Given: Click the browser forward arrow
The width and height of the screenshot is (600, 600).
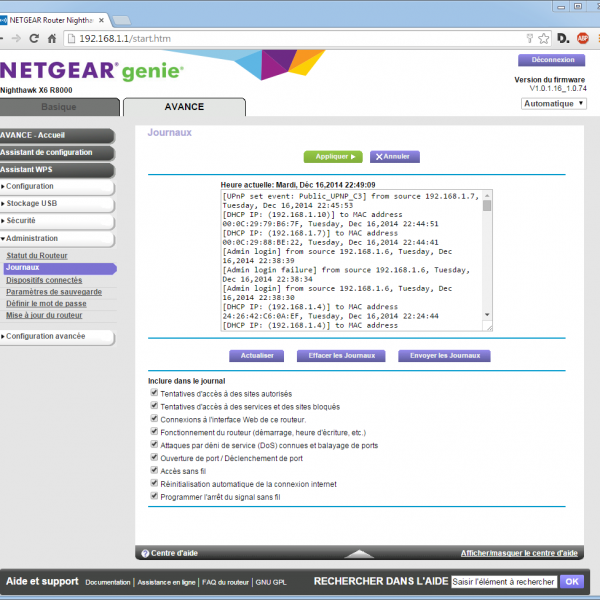Looking at the screenshot, I should [x=17, y=38].
